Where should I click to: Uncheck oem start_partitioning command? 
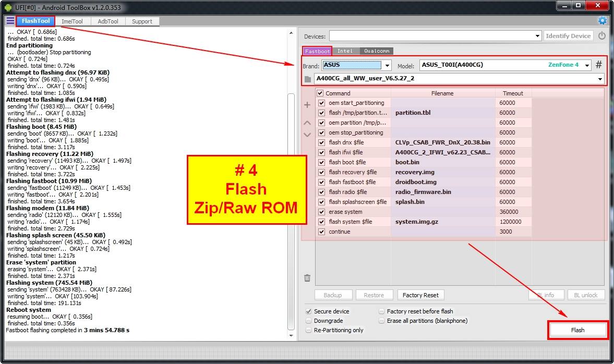tap(321, 103)
